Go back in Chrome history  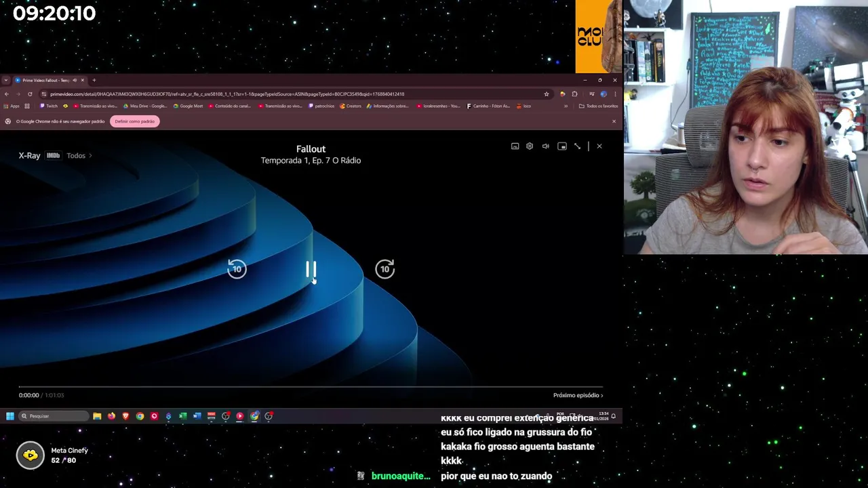tap(7, 94)
